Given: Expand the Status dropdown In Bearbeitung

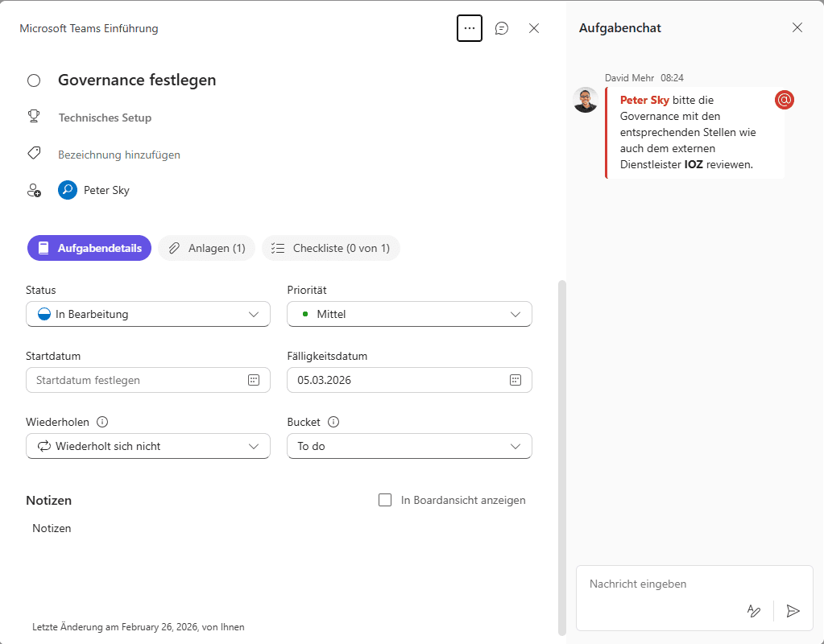Looking at the screenshot, I should pos(148,314).
